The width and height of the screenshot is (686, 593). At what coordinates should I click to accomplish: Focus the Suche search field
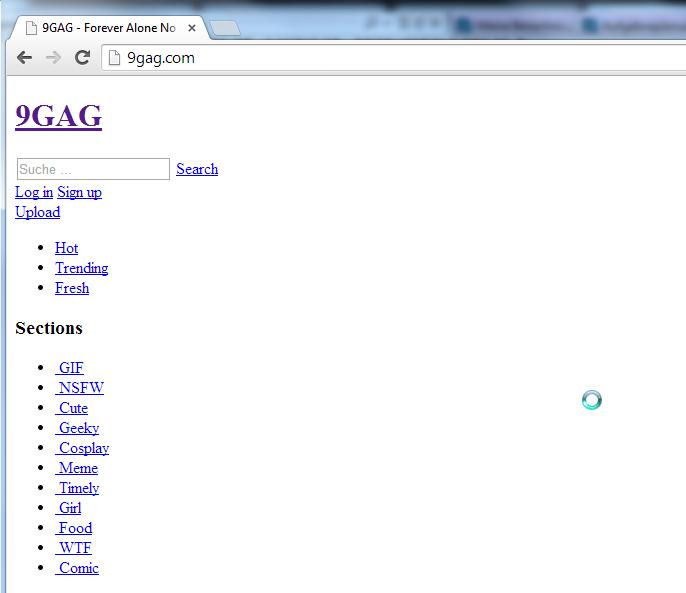pos(93,169)
